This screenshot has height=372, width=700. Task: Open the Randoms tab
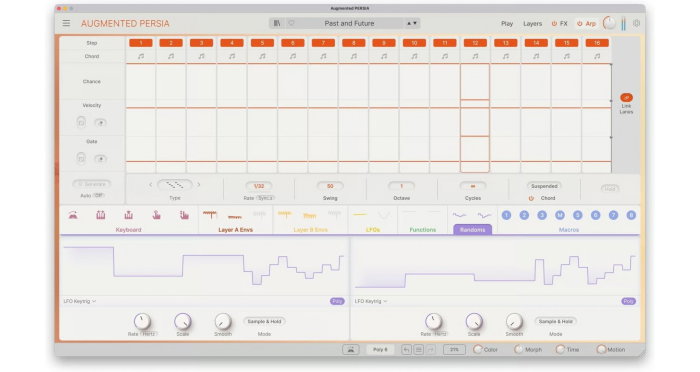pyautogui.click(x=473, y=230)
